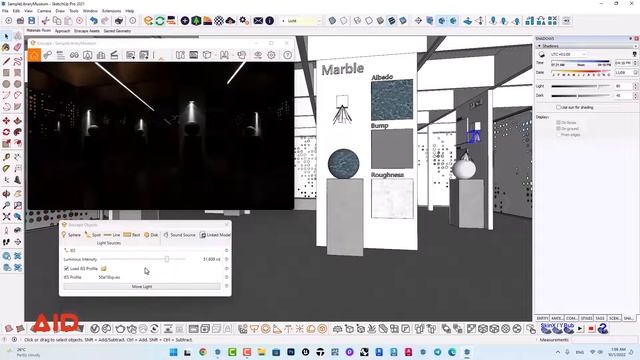
Task: Click the Dark value stepper arrows
Action: pyautogui.click(x=635, y=96)
